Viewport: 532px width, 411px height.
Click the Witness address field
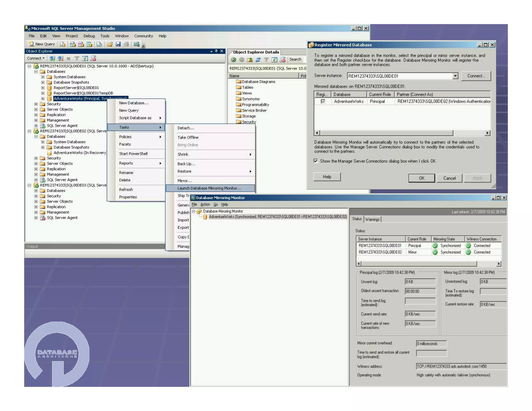461,366
